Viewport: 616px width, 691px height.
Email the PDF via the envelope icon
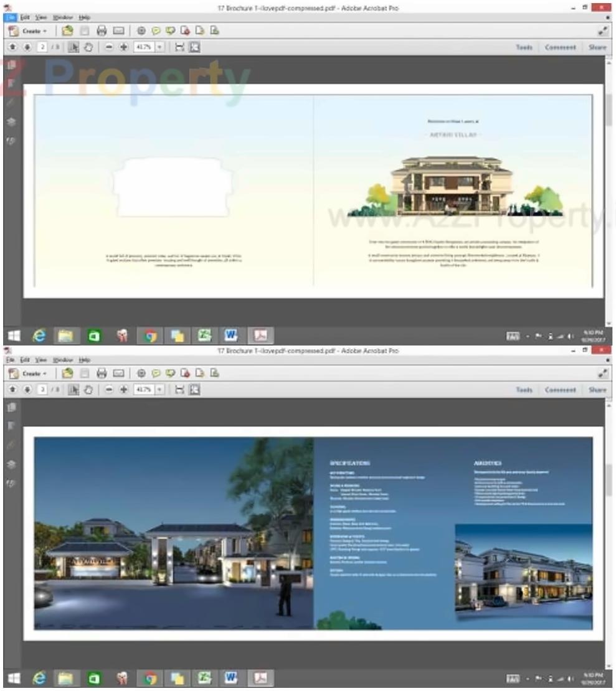tap(118, 31)
